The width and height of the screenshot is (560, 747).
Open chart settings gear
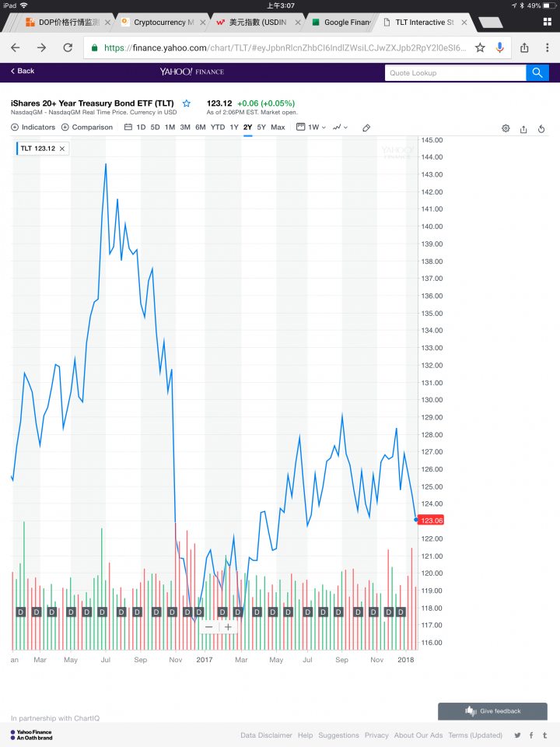(506, 128)
